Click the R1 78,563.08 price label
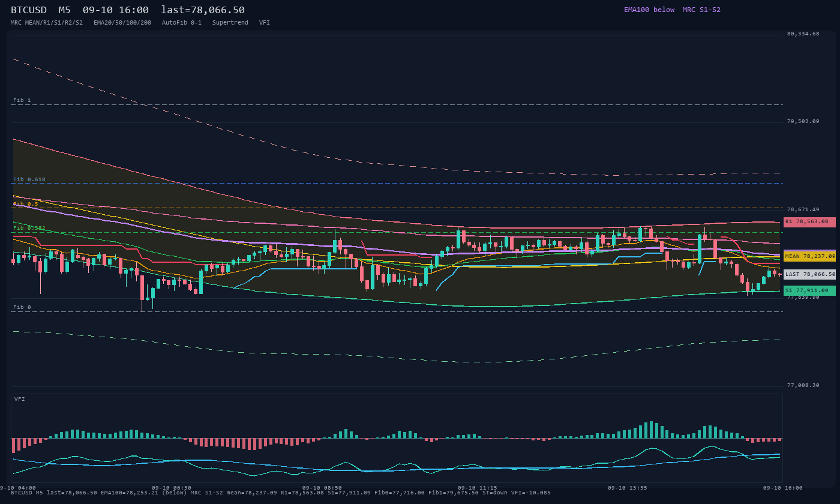The image size is (840, 504). (809, 222)
